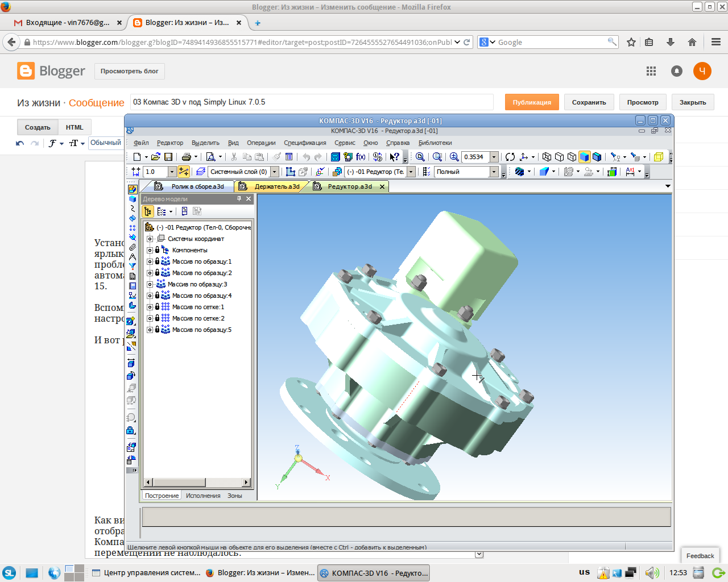The height and width of the screenshot is (582, 728).
Task: Open the Google apps grid in Blogger
Action: [x=651, y=71]
